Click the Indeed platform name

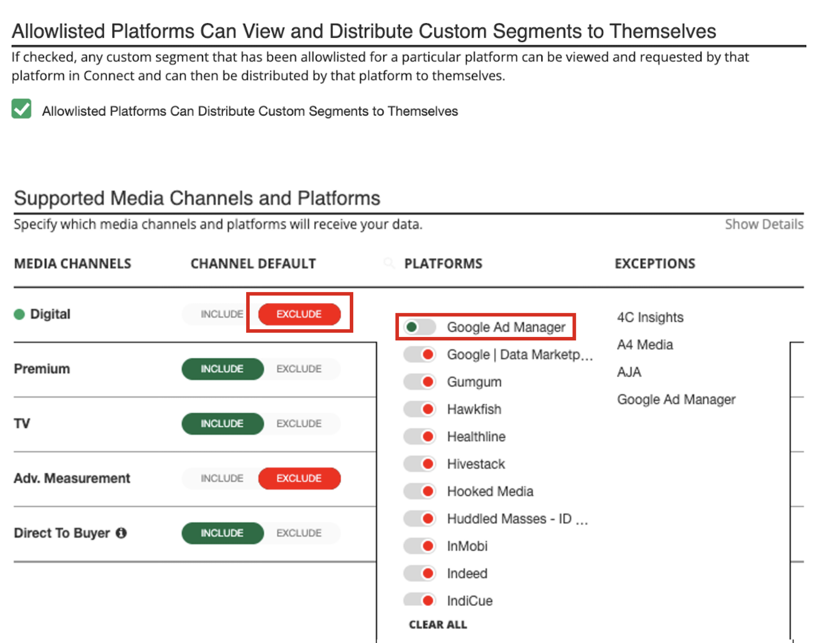467,574
